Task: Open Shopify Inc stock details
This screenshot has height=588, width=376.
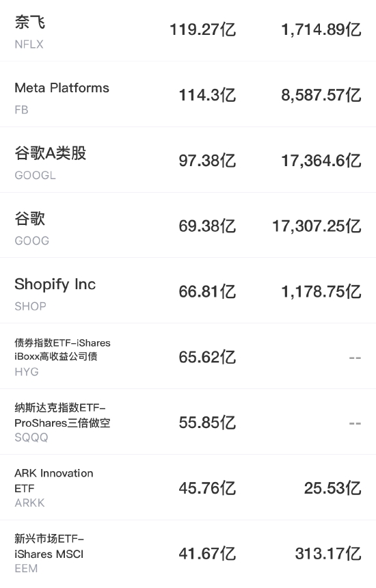Action: tap(188, 291)
